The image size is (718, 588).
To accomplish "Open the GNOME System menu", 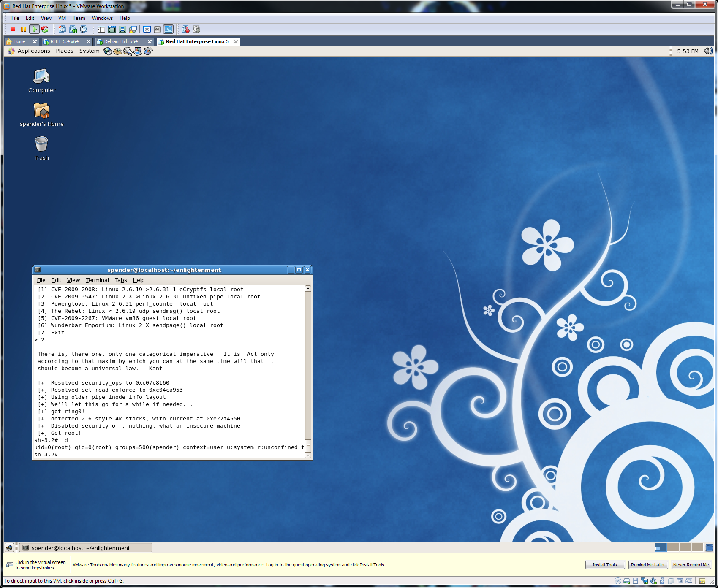I will 90,51.
